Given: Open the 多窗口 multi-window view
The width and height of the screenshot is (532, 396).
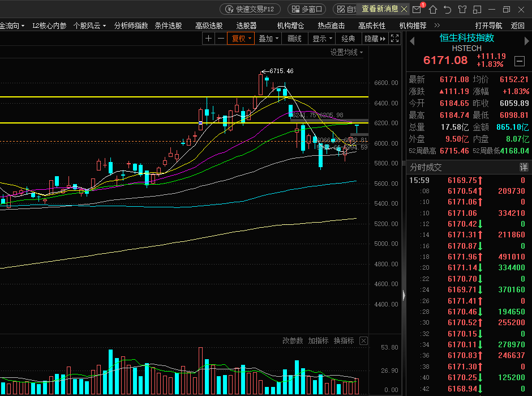Looking at the screenshot, I should (x=307, y=9).
